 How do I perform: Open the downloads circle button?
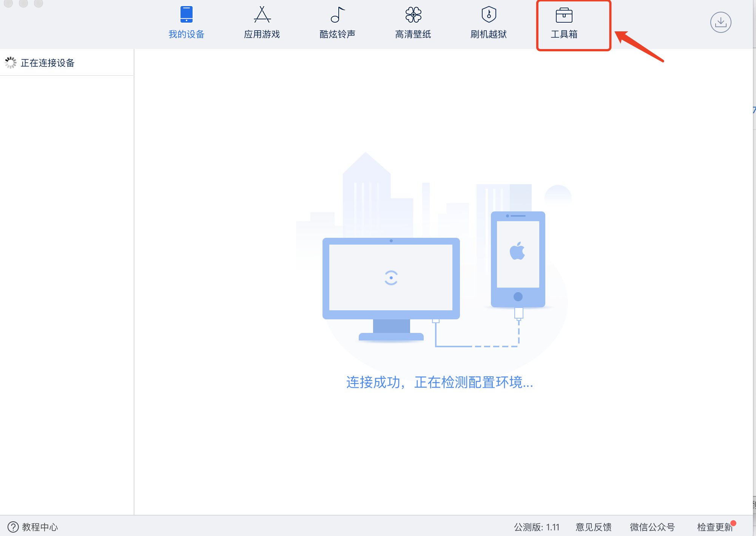tap(721, 22)
